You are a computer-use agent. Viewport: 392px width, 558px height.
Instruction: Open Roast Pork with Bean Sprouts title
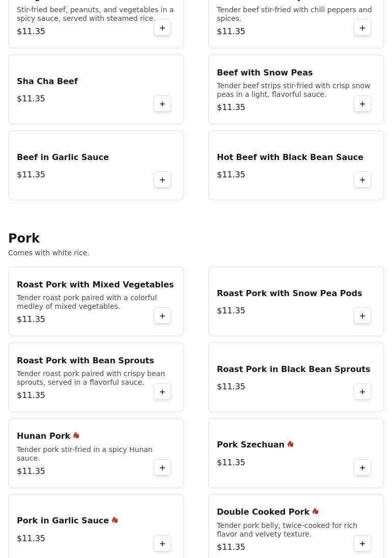point(85,361)
